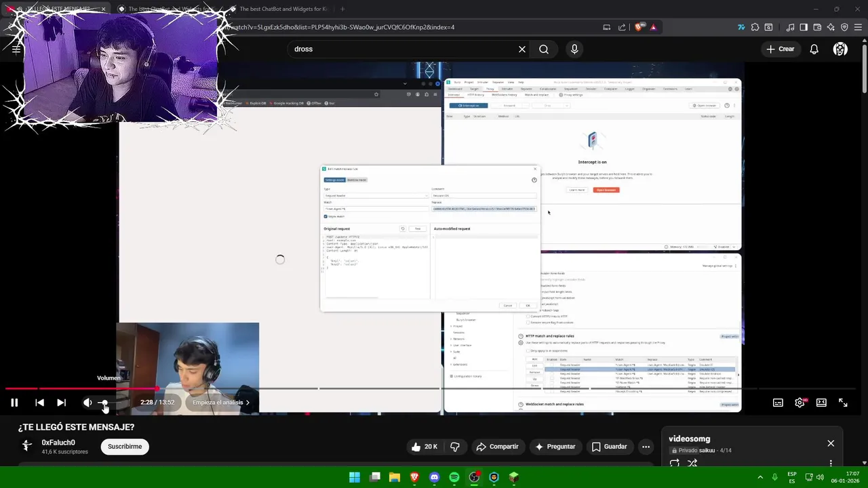Click share page icon in address bar
This screenshot has height=488, width=868.
[622, 27]
